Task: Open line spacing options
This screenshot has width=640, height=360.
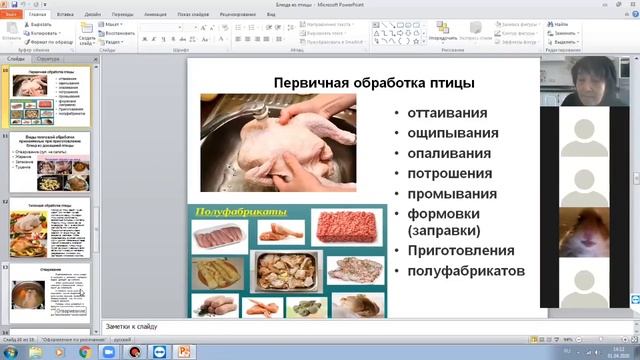Action: tap(291, 27)
